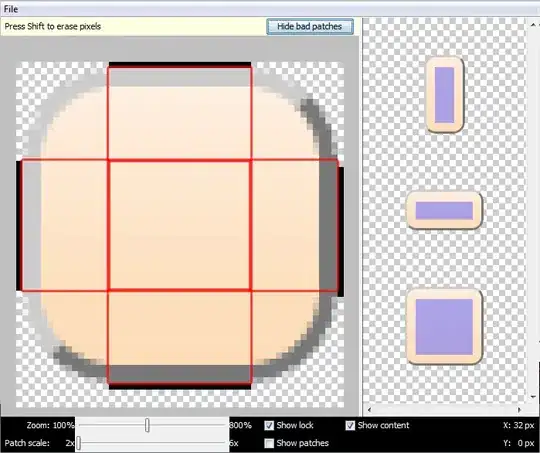Click the 800% zoom maximum label

click(x=240, y=425)
